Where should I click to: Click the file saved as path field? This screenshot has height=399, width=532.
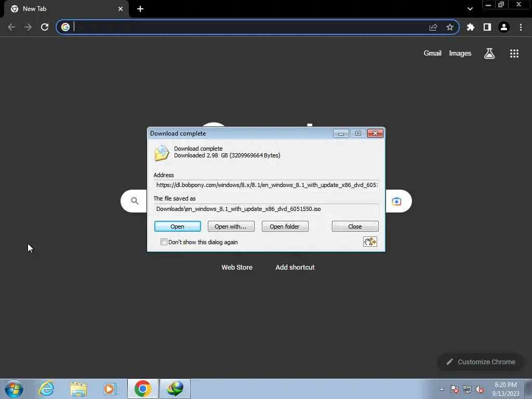267,209
